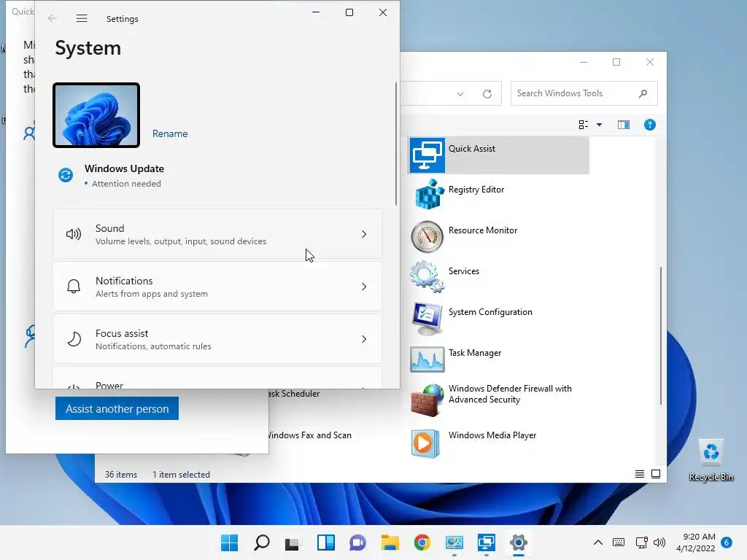Click the Windows Tools vertical scrollbar
Screen dimensions: 747x560
click(661, 335)
